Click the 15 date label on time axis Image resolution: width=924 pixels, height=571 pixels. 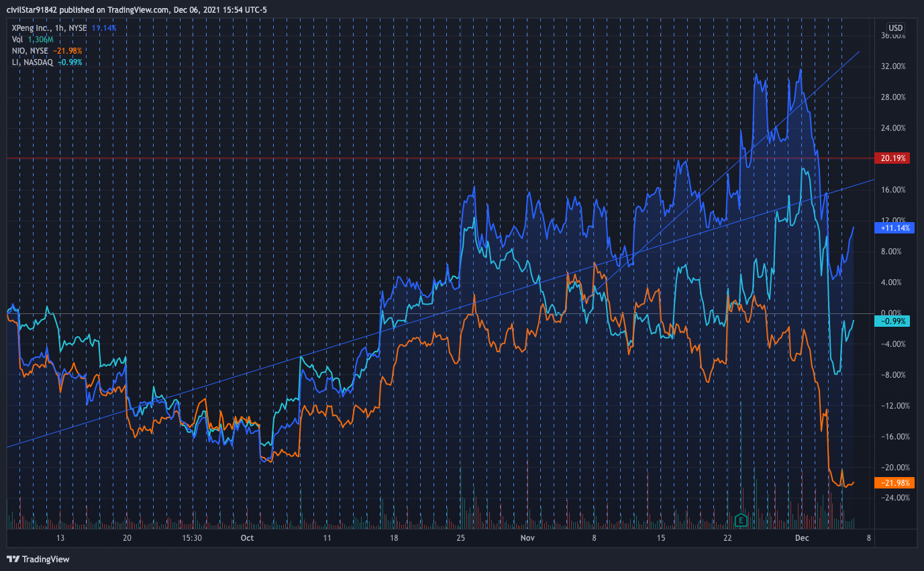(661, 538)
